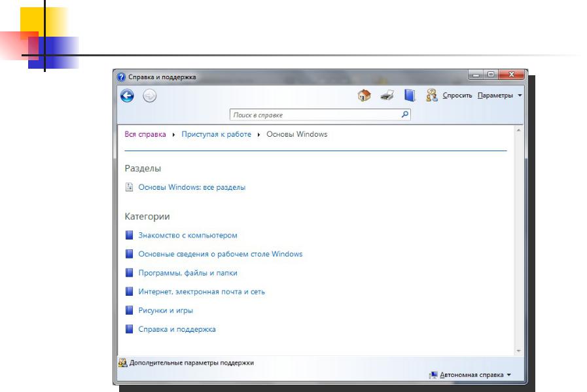The image size is (587, 392).
Task: Click the blue Back arrow button
Action: click(x=128, y=96)
